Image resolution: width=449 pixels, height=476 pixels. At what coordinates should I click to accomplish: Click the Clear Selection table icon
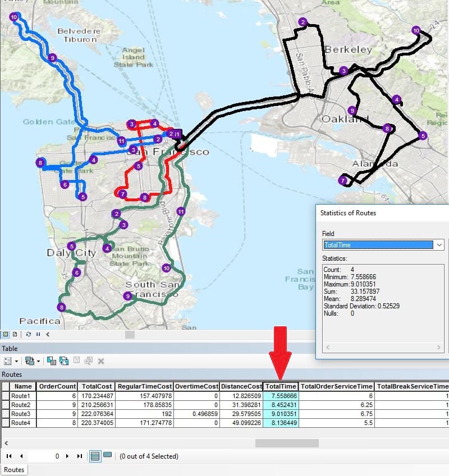[x=76, y=361]
